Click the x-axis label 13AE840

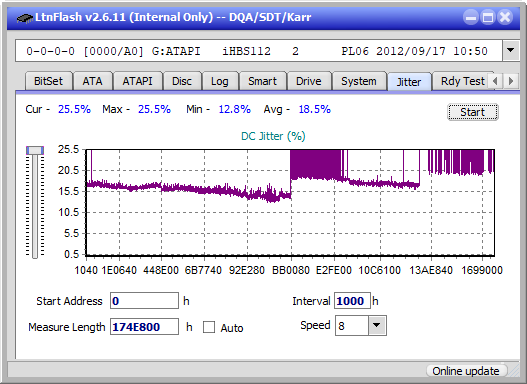tap(431, 270)
